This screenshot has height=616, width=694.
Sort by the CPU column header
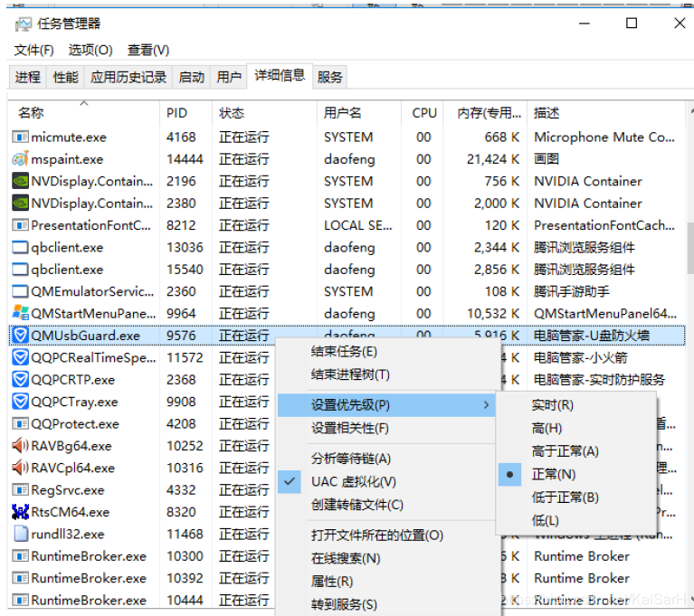coord(423,113)
